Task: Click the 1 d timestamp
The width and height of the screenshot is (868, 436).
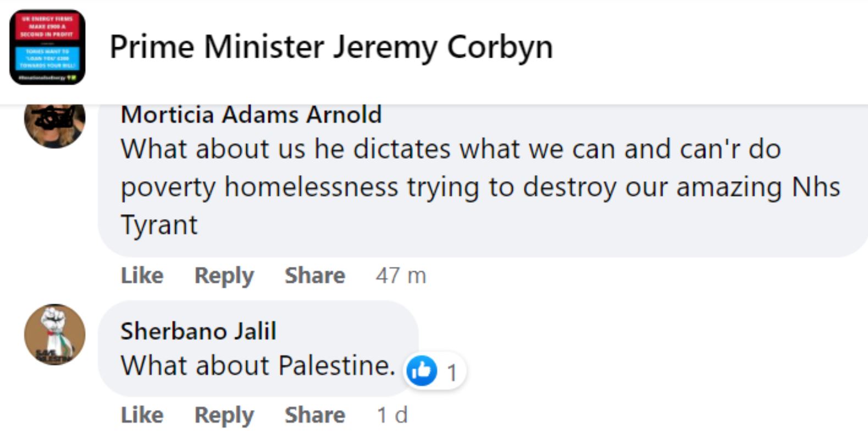Action: tap(392, 415)
